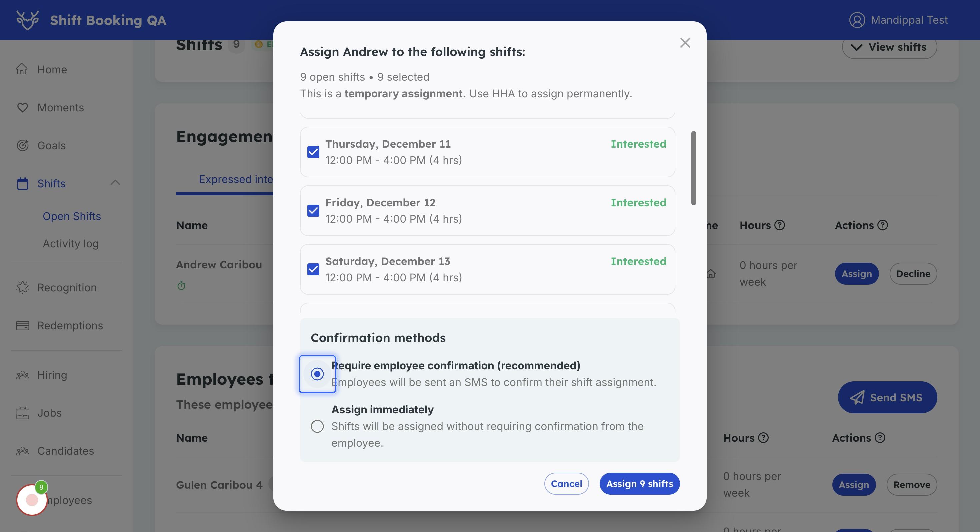Click the Goals target icon
The width and height of the screenshot is (980, 532).
click(22, 145)
